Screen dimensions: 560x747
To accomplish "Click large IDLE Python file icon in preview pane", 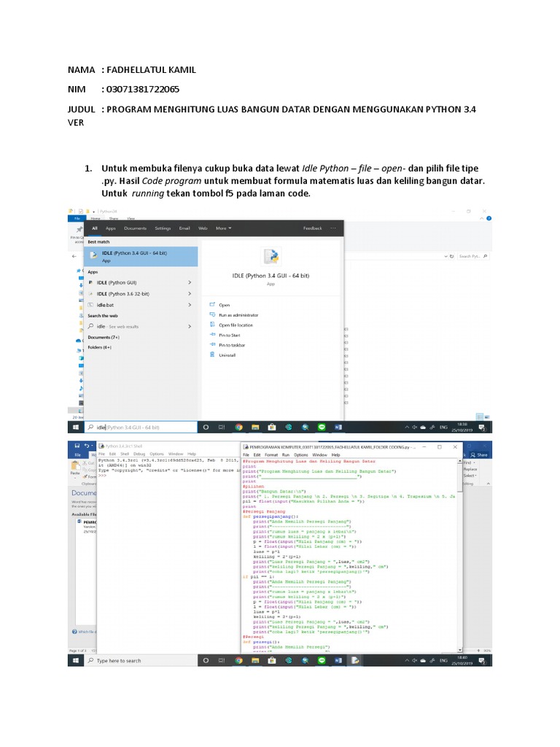I will pyautogui.click(x=271, y=256).
